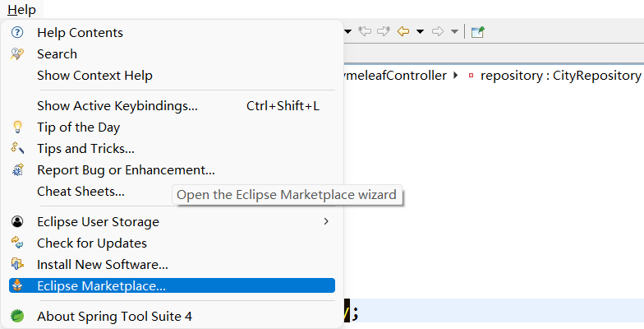This screenshot has width=644, height=329.
Task: Open the Forward history dropdown arrow
Action: [x=454, y=31]
